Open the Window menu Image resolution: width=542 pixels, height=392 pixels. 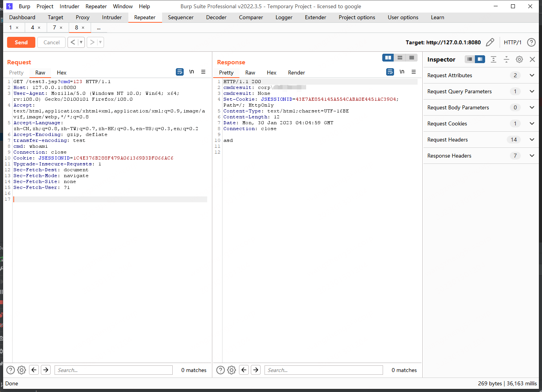123,6
